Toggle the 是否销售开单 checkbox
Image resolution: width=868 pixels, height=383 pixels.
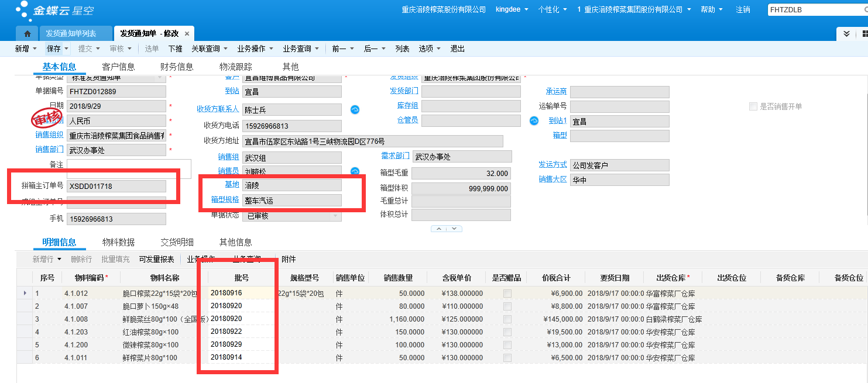coord(753,106)
